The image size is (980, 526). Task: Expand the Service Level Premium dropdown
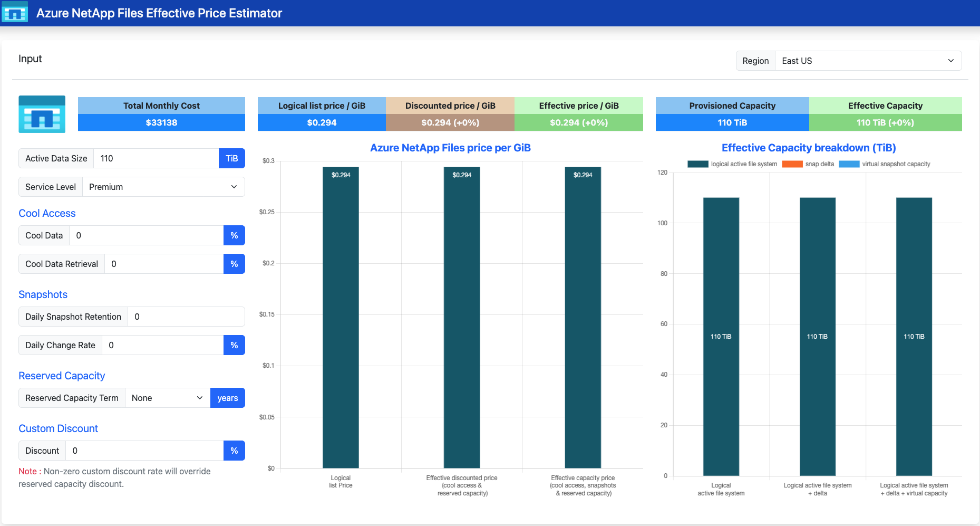(x=163, y=187)
